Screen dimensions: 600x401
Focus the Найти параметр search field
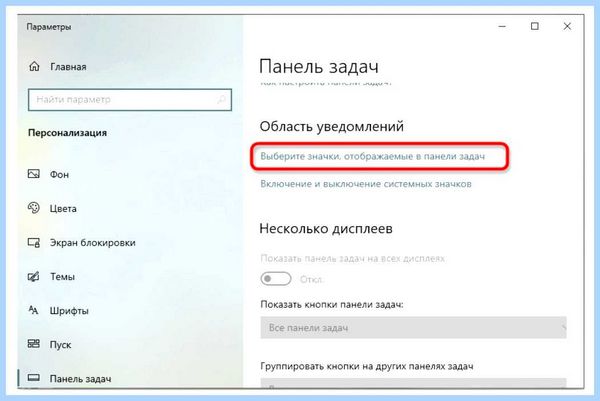[130, 100]
